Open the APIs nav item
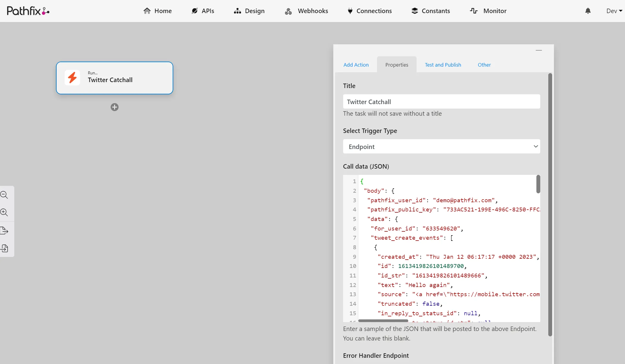Screen dimensions: 625x364 [203, 11]
